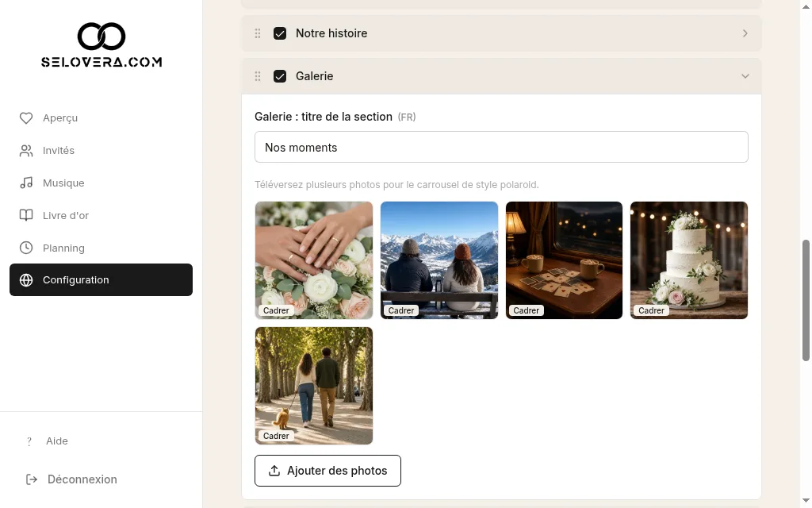Click Cadrer on the playing cards photo
The height and width of the screenshot is (508, 812).
(527, 310)
